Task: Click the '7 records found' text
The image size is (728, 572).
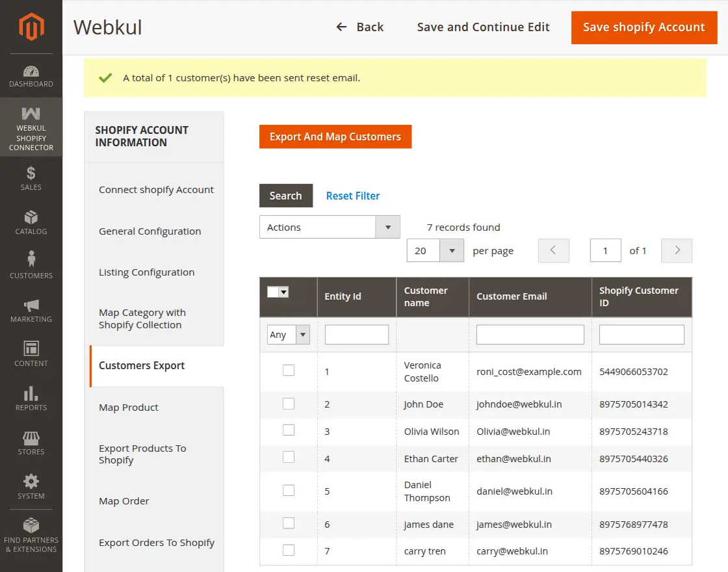Action: [x=463, y=227]
